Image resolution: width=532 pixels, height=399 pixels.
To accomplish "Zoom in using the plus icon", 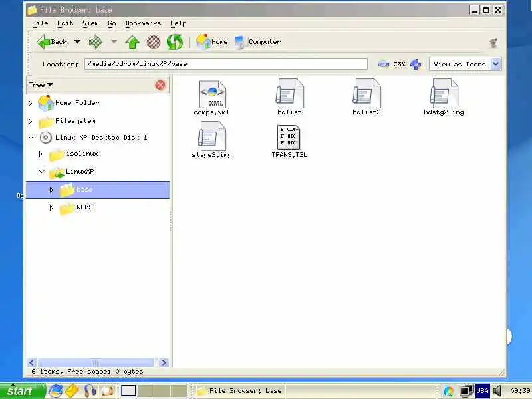I will [416, 64].
